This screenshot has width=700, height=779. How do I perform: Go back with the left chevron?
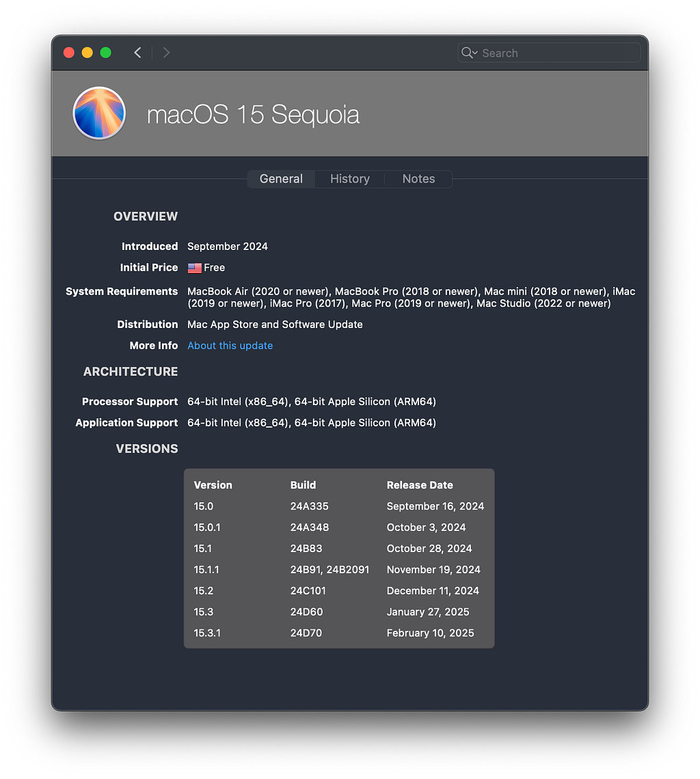(137, 53)
